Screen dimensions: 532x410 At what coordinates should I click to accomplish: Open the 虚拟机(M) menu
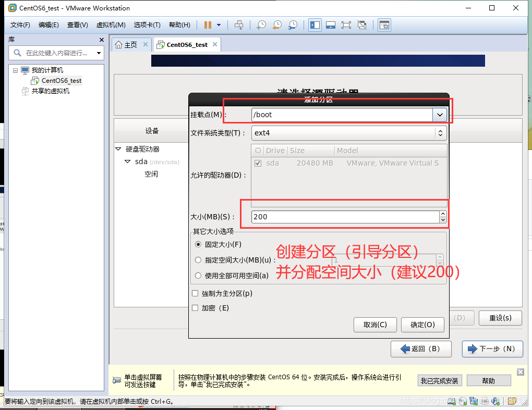point(111,24)
